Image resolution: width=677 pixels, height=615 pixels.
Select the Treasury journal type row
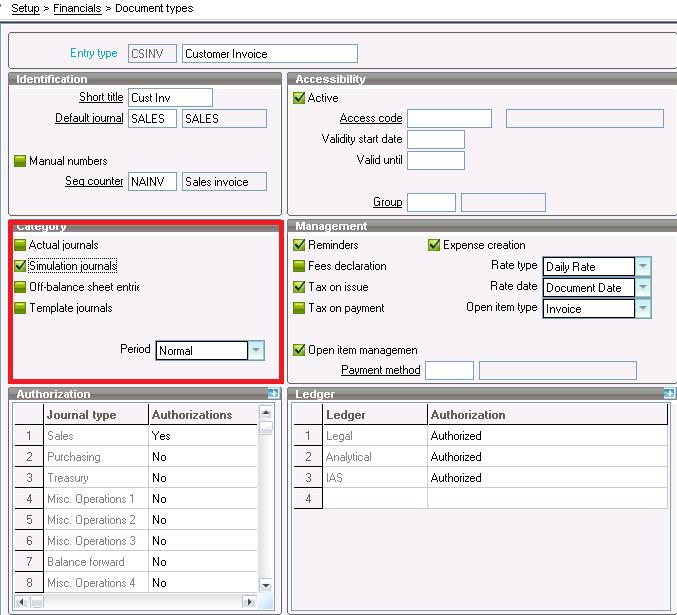(x=96, y=478)
